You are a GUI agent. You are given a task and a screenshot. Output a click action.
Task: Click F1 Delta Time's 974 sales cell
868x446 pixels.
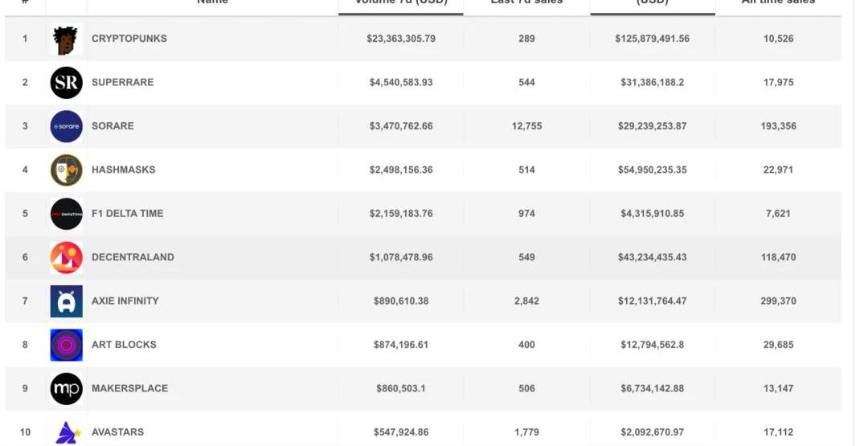click(x=526, y=213)
